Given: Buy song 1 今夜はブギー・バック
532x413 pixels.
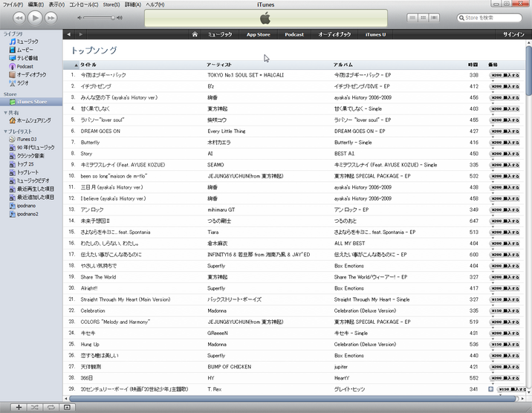Looking at the screenshot, I should pos(505,75).
